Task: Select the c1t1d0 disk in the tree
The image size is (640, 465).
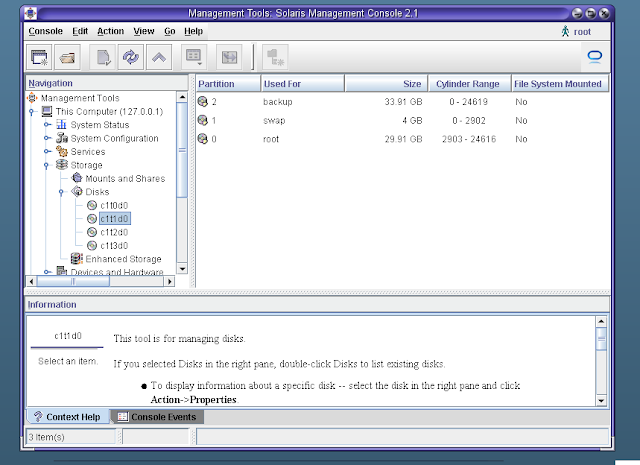Action: pyautogui.click(x=115, y=219)
